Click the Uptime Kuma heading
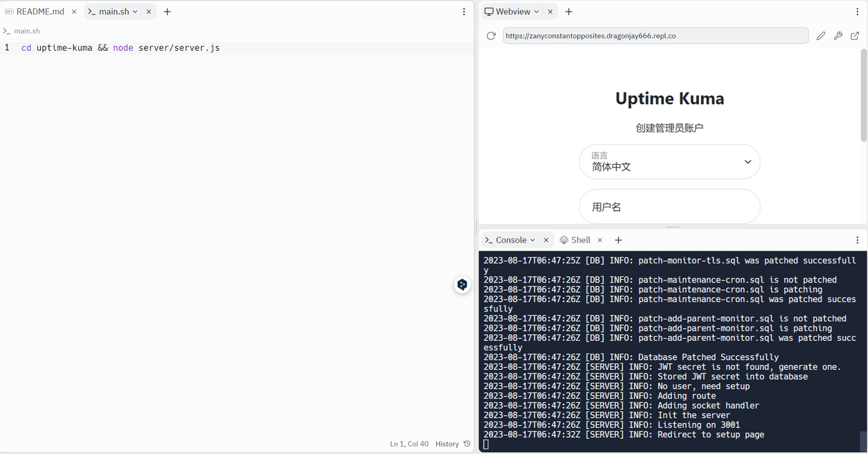 pyautogui.click(x=669, y=98)
